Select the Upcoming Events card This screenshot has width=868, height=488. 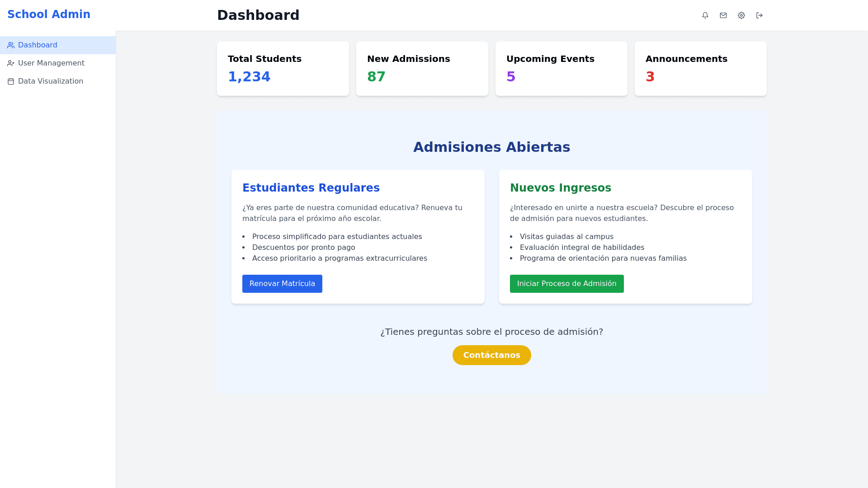pos(561,69)
